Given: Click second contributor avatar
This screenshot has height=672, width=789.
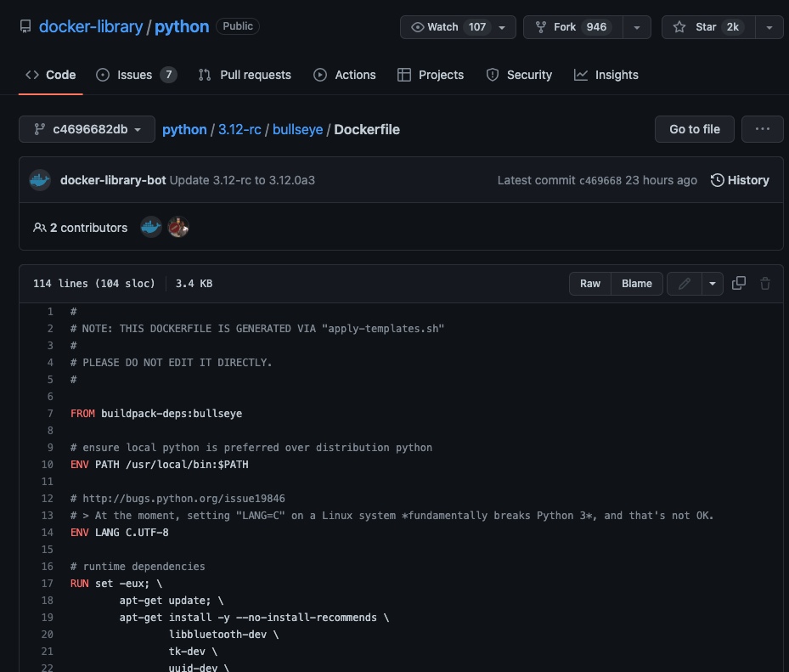Looking at the screenshot, I should click(178, 228).
